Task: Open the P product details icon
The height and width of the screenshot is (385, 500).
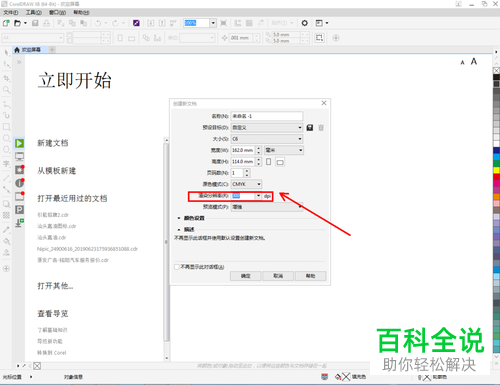Action: pyautogui.click(x=19, y=210)
